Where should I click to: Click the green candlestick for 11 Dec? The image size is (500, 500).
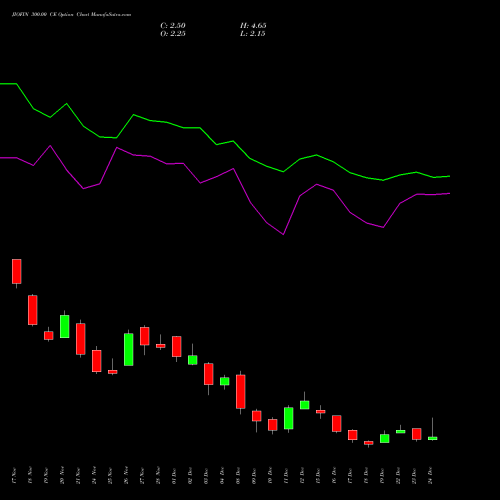289,418
